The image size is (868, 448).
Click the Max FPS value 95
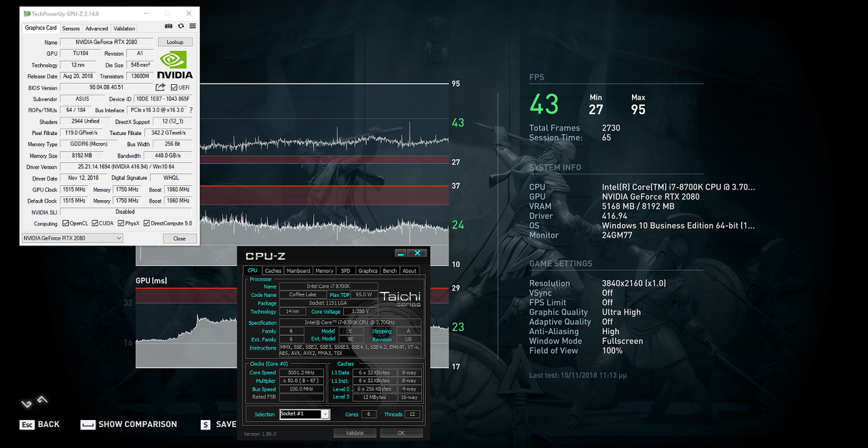point(638,109)
